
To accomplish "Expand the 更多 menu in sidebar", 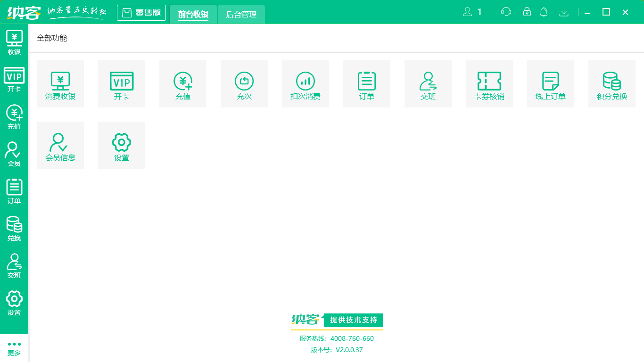I will pyautogui.click(x=14, y=348).
